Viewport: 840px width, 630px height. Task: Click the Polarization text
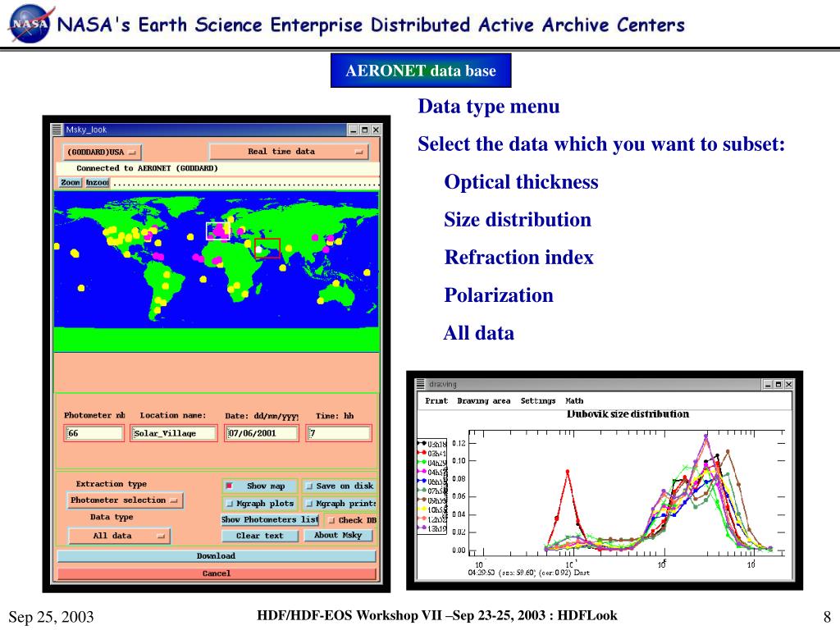pos(499,295)
